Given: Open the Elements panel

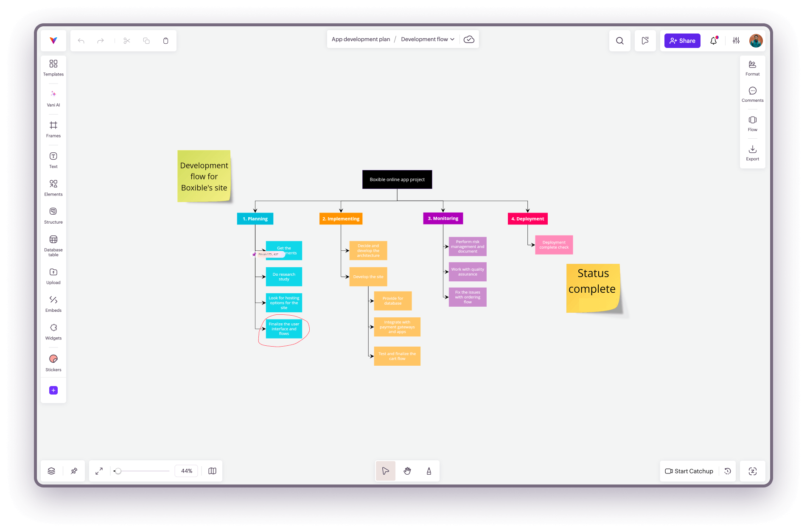Looking at the screenshot, I should (53, 188).
